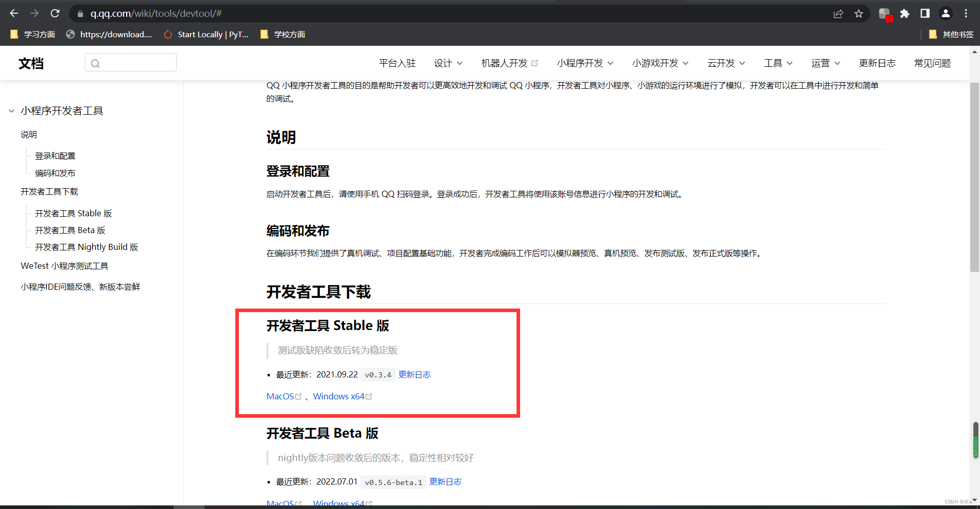The width and height of the screenshot is (980, 509).
Task: Open 机器人开发 external link
Action: pos(509,63)
